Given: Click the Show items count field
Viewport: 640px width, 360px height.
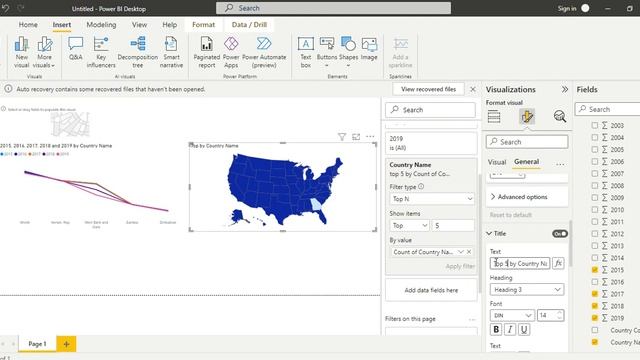Looking at the screenshot, I should [x=453, y=225].
